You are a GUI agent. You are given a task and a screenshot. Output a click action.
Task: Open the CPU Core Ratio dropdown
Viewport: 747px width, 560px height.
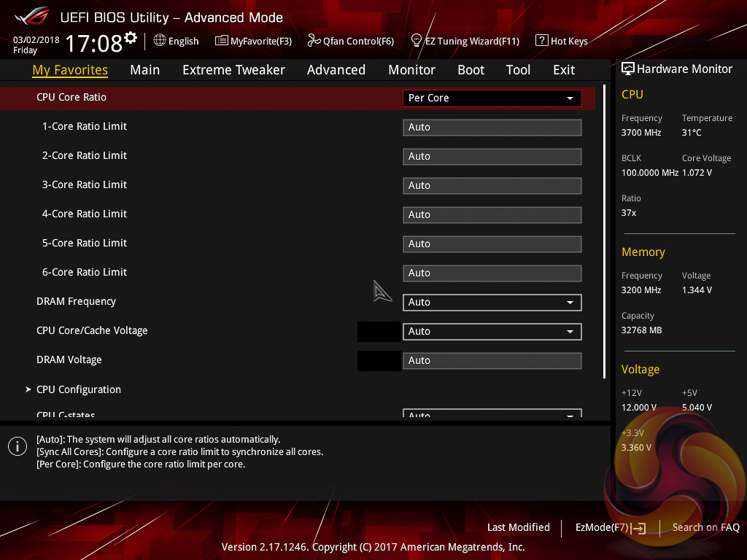492,98
